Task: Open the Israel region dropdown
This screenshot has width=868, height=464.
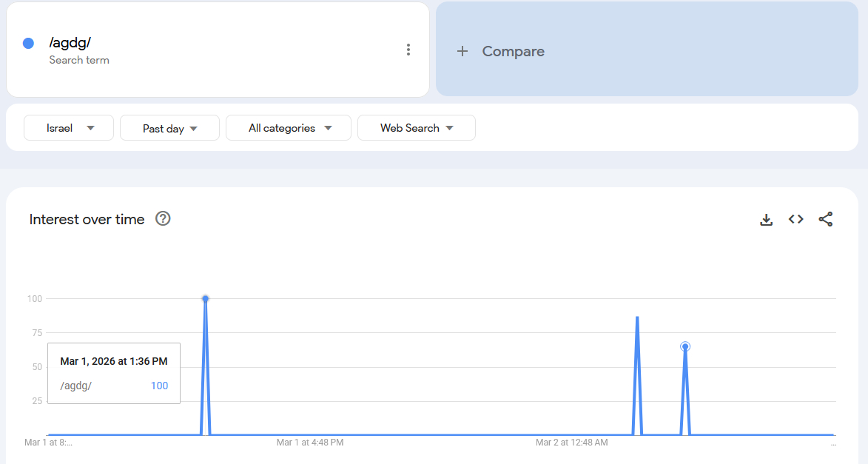Action: click(x=69, y=128)
